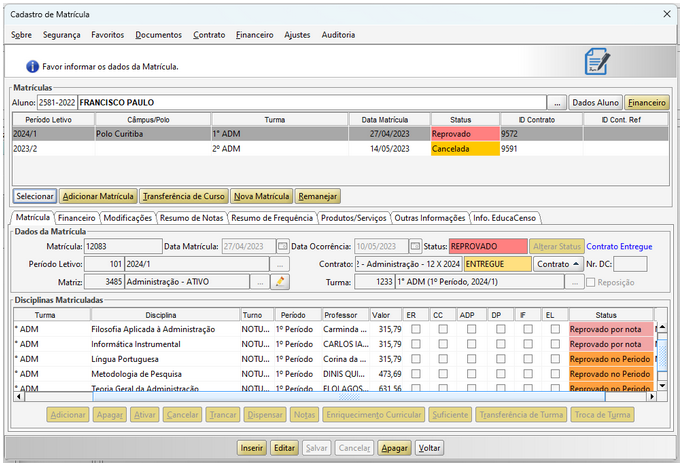Viewport: 681px width, 463px height.
Task: Check ADP for Língua Portuguesa
Action: [x=471, y=359]
